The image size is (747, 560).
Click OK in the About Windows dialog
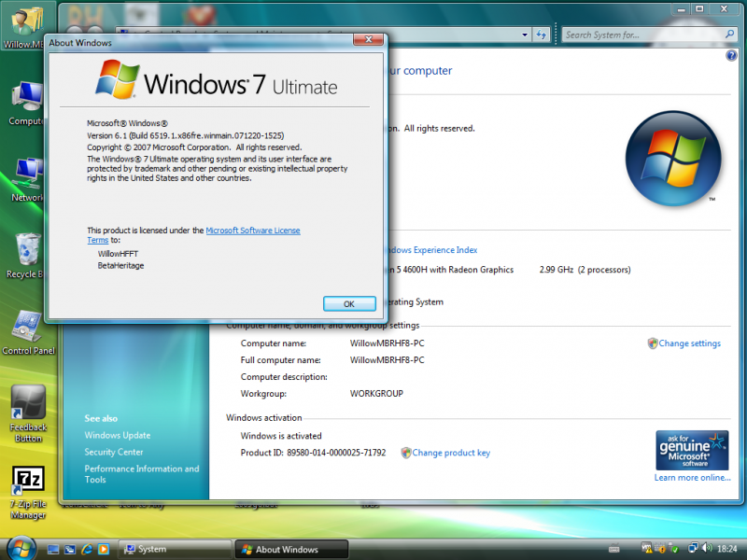pos(349,304)
